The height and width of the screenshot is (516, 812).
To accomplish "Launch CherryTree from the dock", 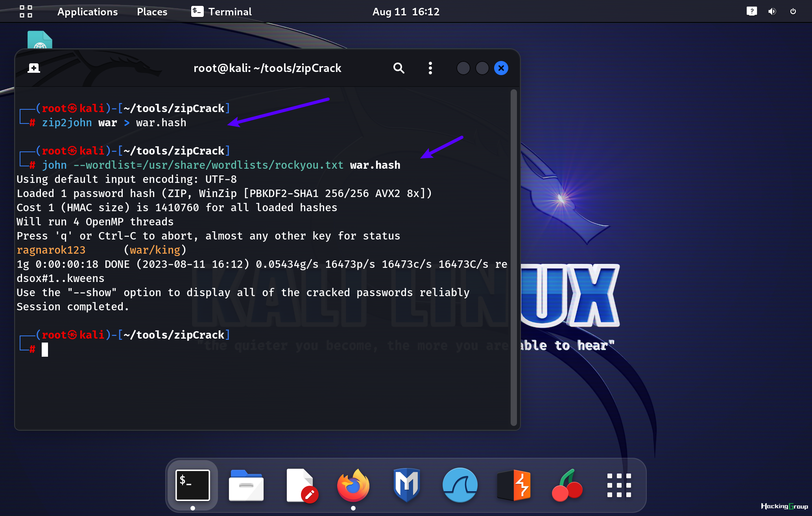I will pos(567,485).
